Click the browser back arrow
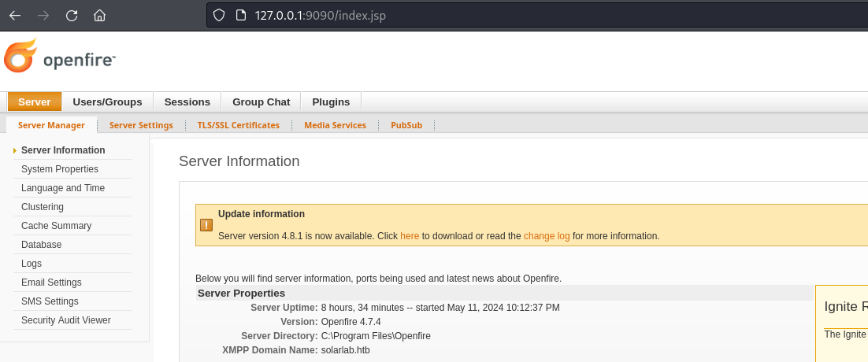 [x=15, y=15]
